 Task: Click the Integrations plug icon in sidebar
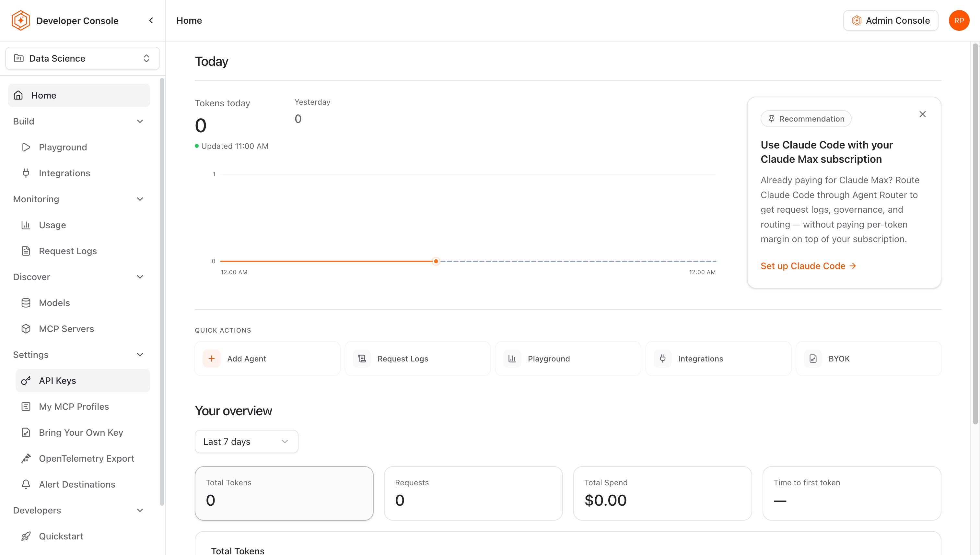[26, 173]
